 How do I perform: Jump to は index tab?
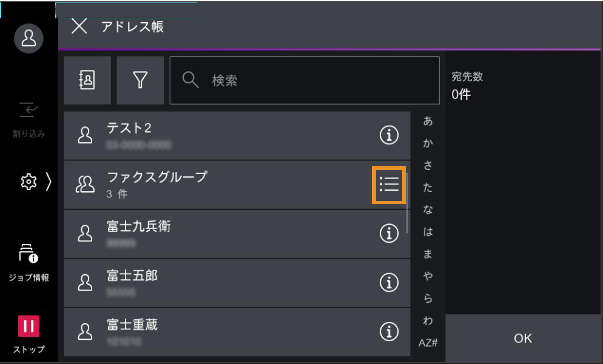(428, 232)
